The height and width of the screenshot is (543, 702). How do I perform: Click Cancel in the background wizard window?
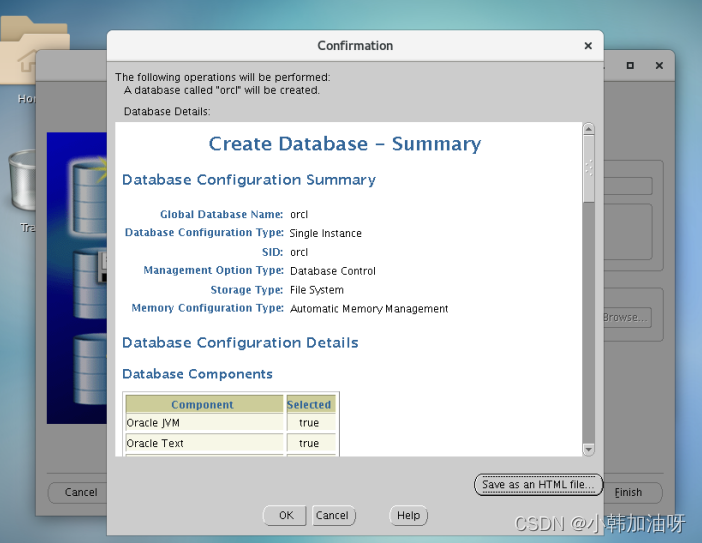(x=78, y=492)
